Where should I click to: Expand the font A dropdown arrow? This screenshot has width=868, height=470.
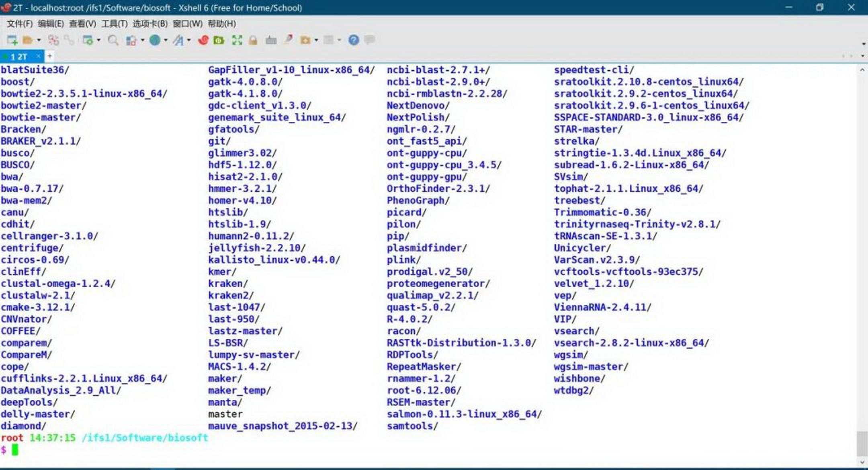coord(189,40)
